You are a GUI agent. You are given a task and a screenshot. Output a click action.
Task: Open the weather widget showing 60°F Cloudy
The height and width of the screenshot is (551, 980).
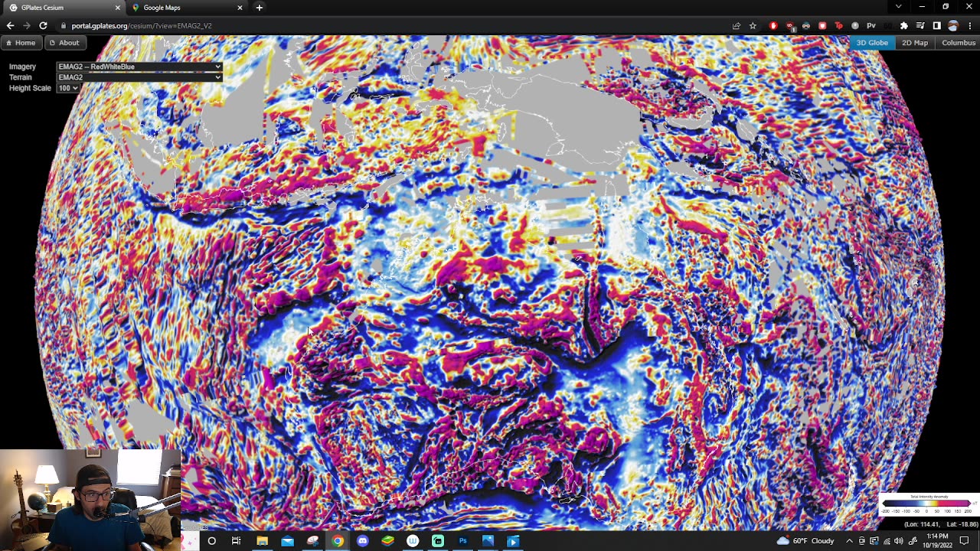pyautogui.click(x=805, y=541)
